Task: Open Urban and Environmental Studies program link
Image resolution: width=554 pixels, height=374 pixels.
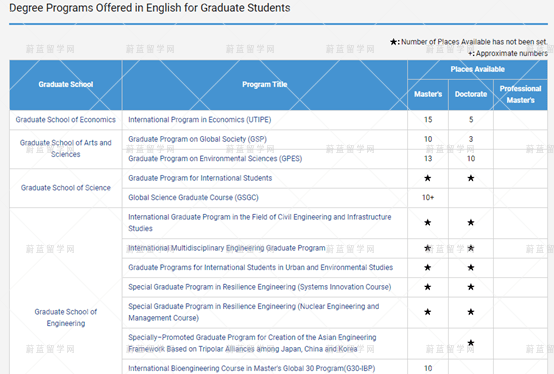Action: click(260, 267)
